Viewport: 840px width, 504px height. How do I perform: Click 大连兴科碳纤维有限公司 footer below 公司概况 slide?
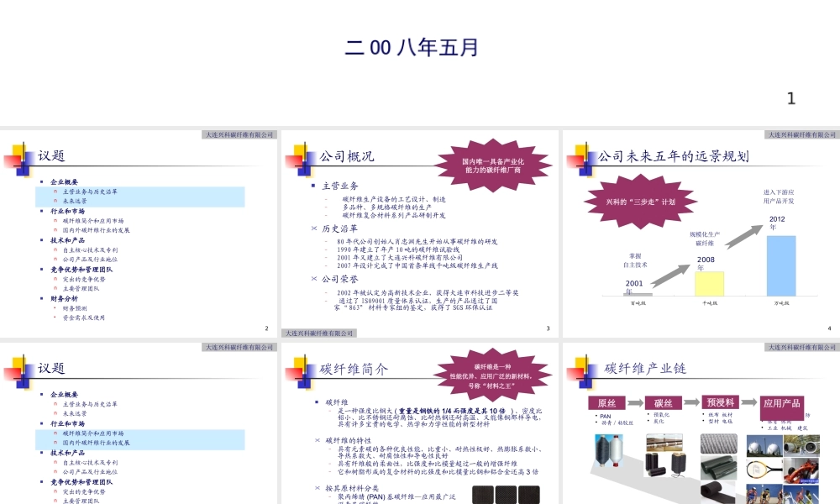319,333
